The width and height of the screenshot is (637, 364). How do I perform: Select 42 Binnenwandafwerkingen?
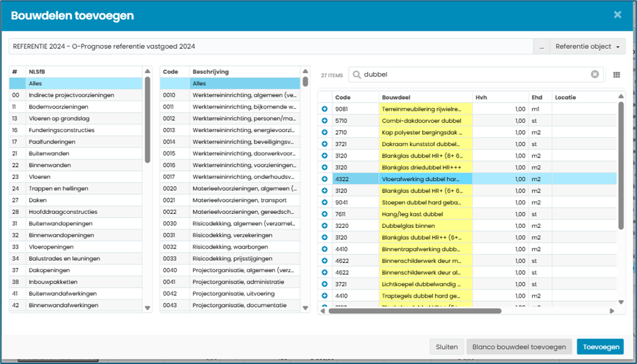pyautogui.click(x=76, y=305)
